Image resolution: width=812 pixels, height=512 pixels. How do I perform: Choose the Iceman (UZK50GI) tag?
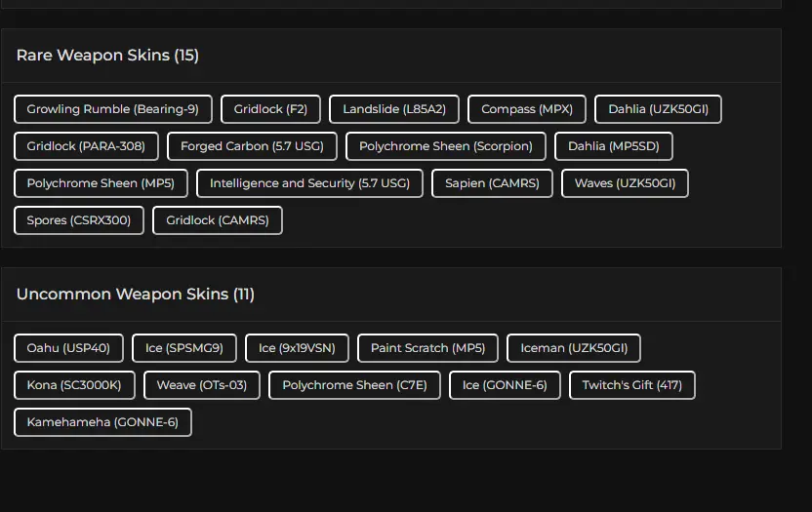click(574, 348)
